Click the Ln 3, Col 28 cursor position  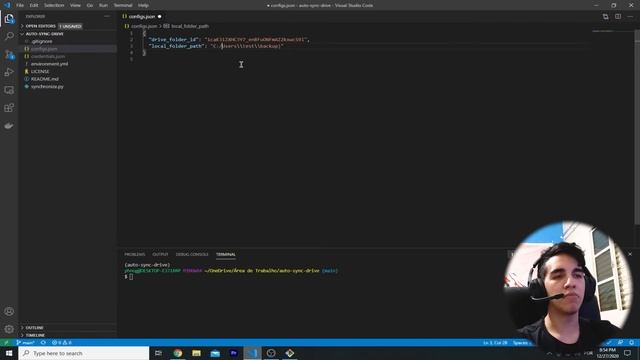(495, 342)
